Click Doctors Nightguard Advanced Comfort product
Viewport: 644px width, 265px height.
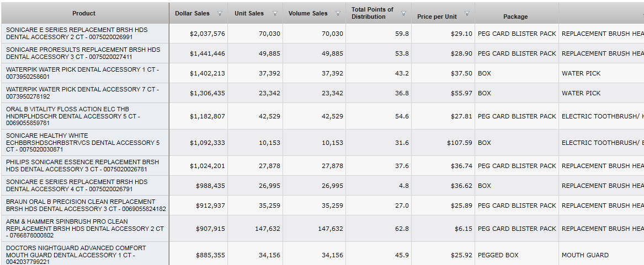pyautogui.click(x=76, y=255)
